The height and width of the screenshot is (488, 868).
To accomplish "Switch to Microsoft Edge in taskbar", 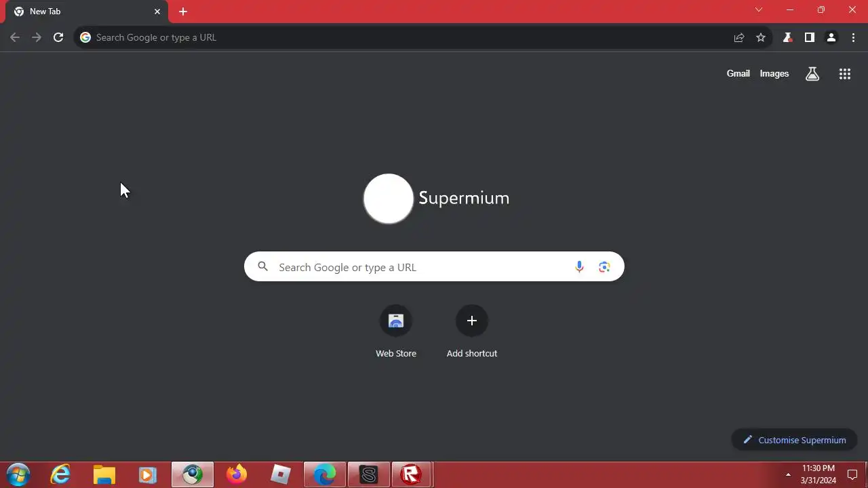I will [325, 474].
